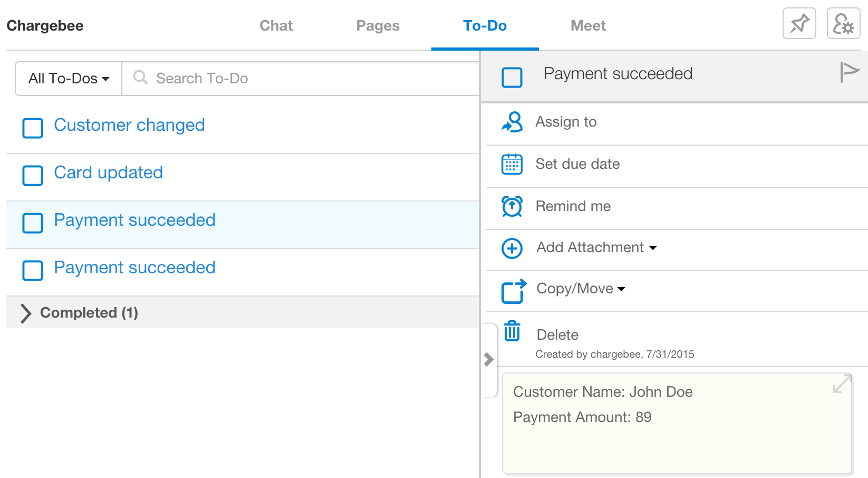Viewport: 868px width, 478px height.
Task: Open the All To-Dos filter dropdown
Action: coord(69,79)
